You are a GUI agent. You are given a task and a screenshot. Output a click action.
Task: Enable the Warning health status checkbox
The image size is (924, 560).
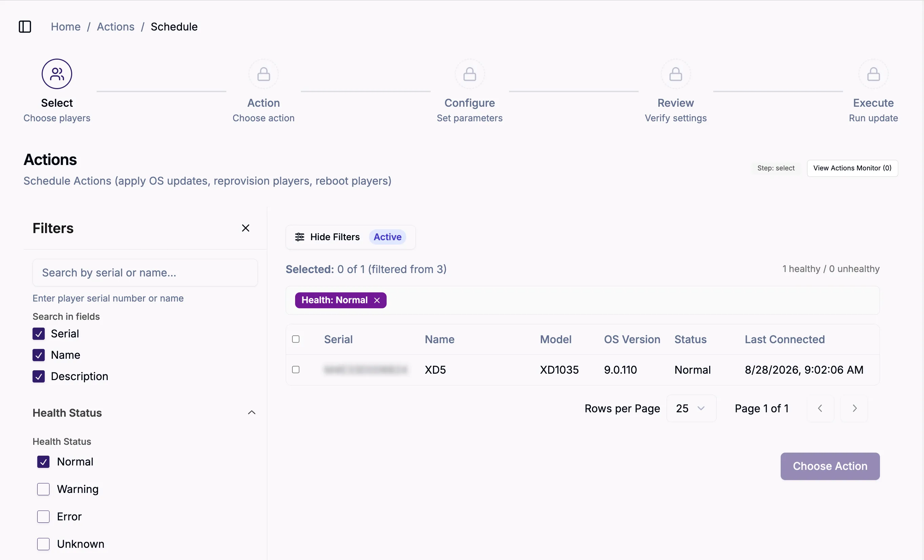click(x=43, y=489)
